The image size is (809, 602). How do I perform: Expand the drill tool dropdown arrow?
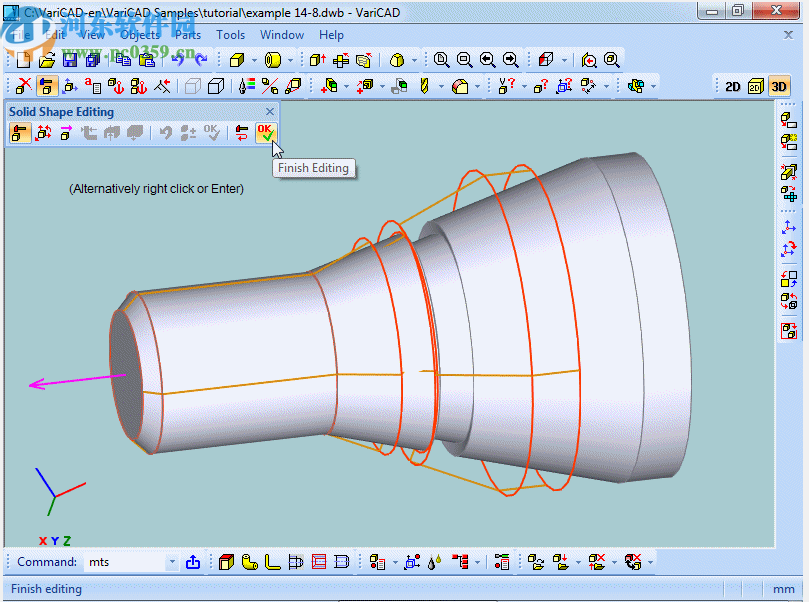click(441, 86)
